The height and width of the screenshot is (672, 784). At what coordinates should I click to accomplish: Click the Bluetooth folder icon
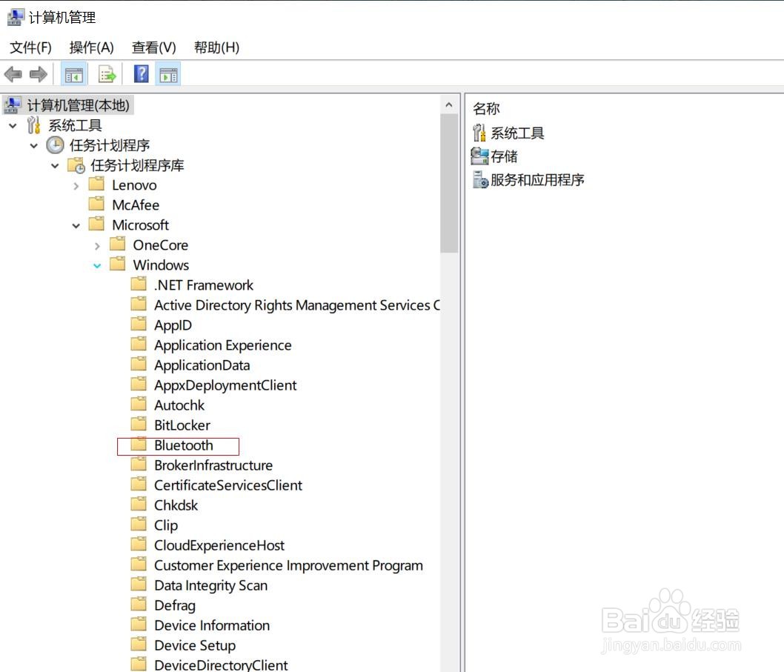[139, 445]
